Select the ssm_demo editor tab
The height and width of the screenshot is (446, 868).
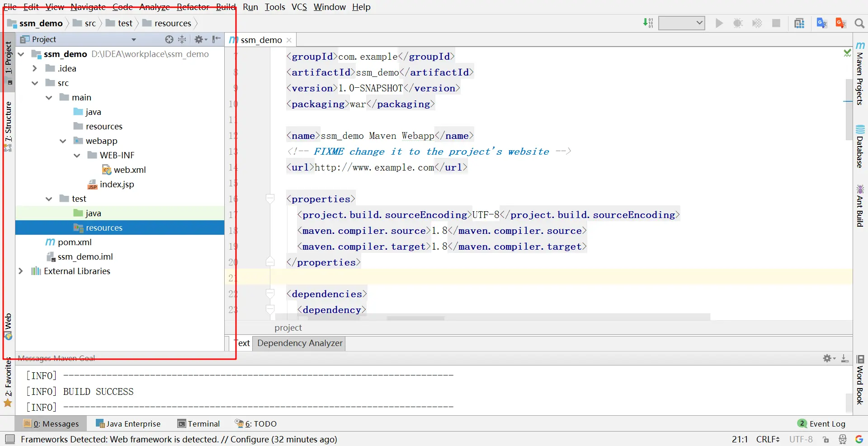(261, 40)
